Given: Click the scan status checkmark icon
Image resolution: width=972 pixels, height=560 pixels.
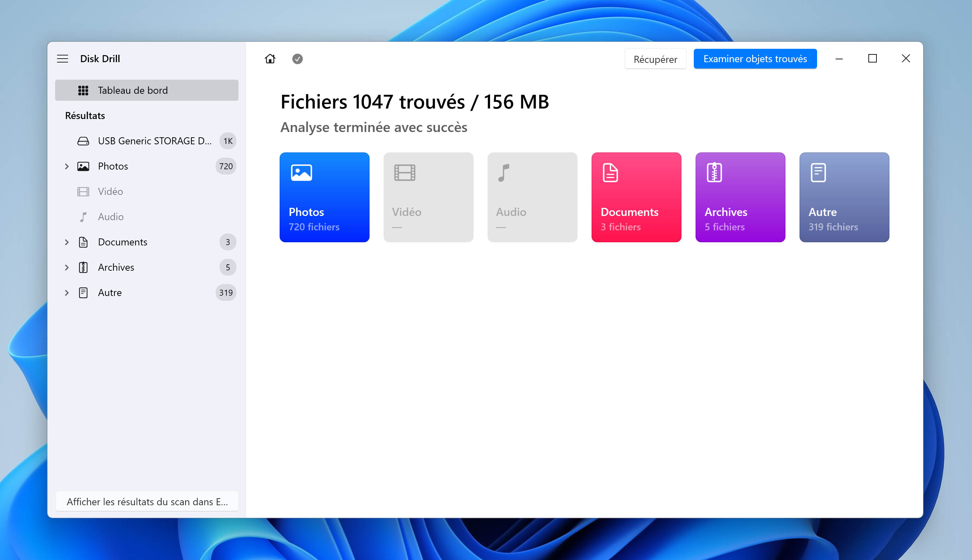Looking at the screenshot, I should (x=298, y=58).
